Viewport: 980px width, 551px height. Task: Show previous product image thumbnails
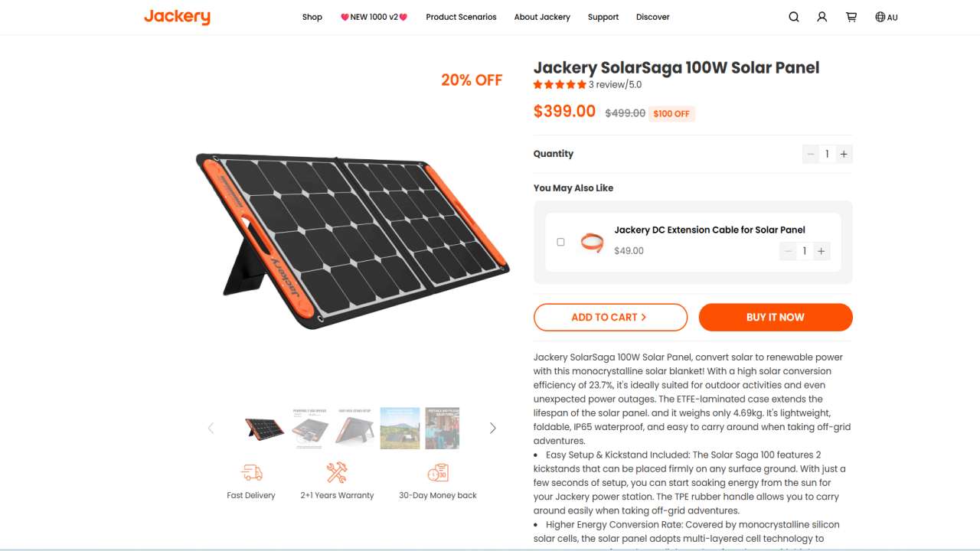tap(211, 428)
